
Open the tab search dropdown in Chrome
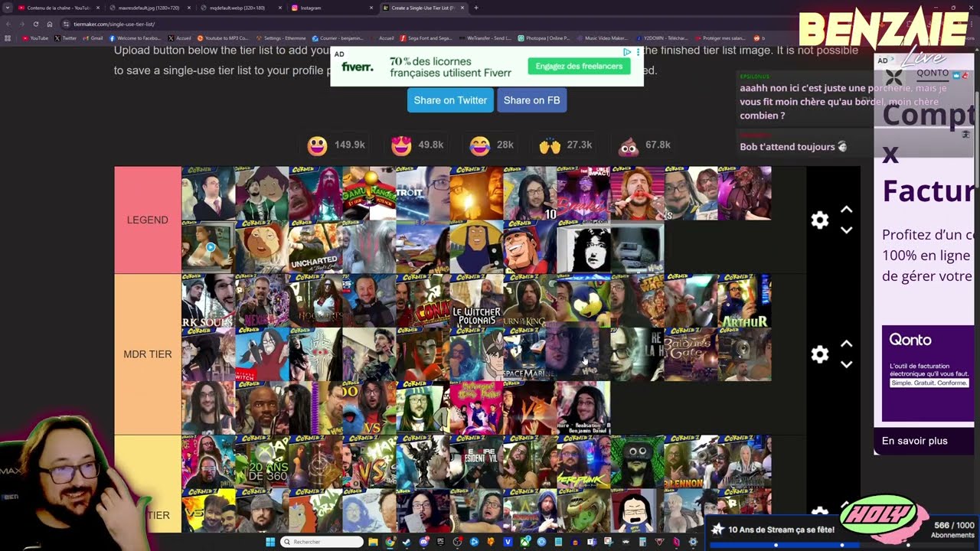tap(7, 8)
